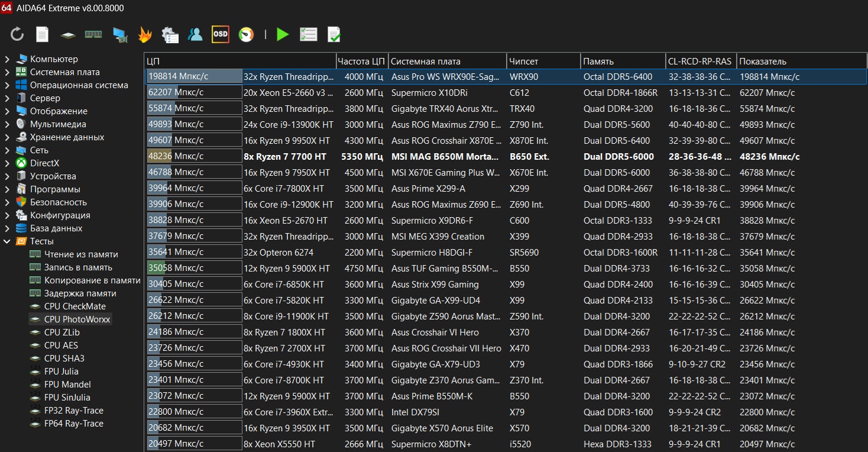
Task: Sort by the Показатель column header
Action: tap(801, 62)
